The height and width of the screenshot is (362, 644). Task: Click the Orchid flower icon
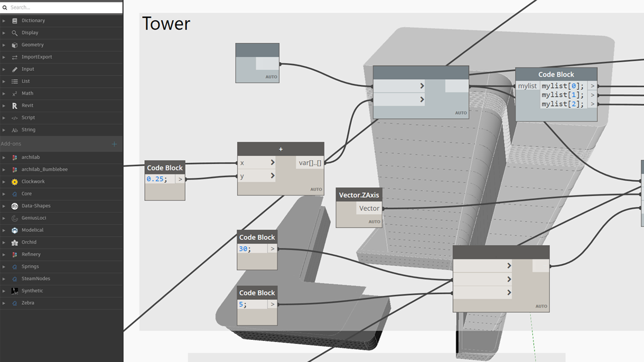15,242
